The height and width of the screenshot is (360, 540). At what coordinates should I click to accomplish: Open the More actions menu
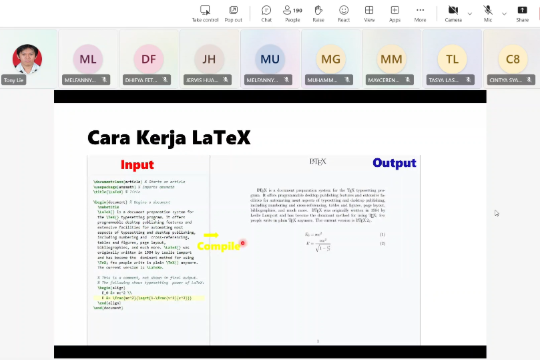tap(420, 14)
